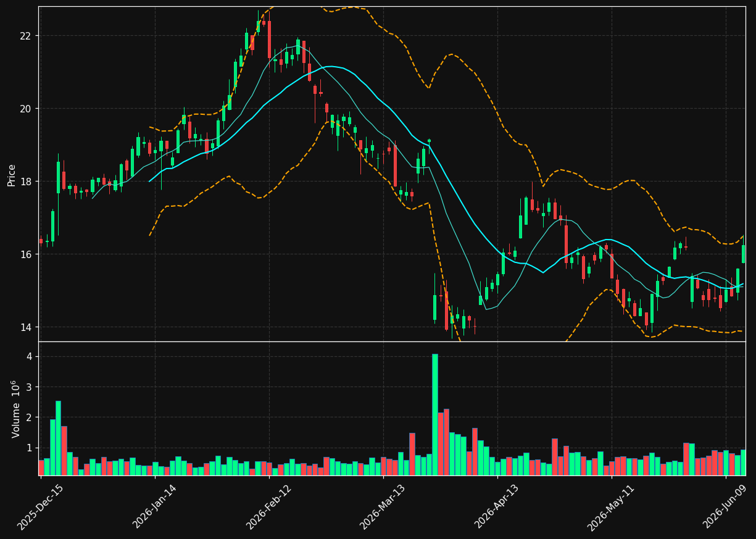This screenshot has height=539, width=756.
Task: Click the price axis tick 16
Action: (25, 254)
